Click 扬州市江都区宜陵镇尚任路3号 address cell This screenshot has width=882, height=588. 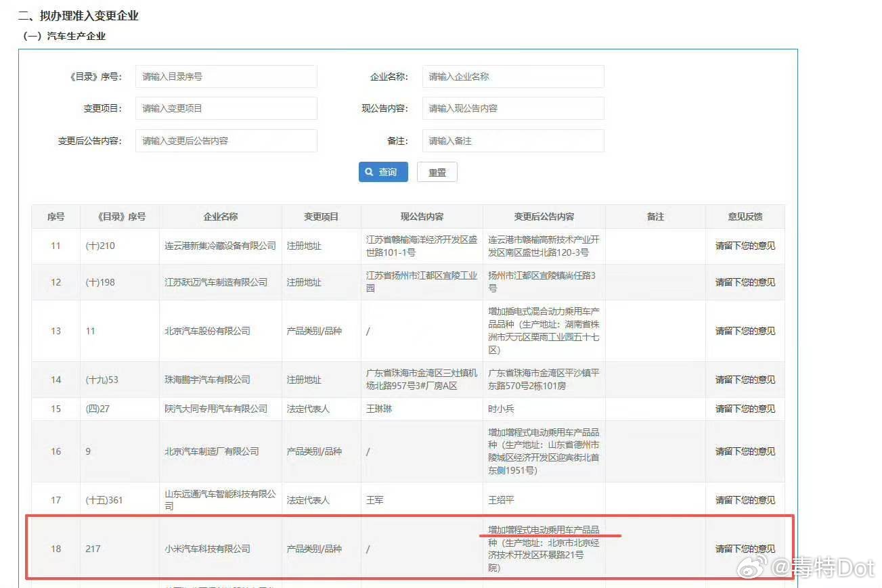click(544, 281)
